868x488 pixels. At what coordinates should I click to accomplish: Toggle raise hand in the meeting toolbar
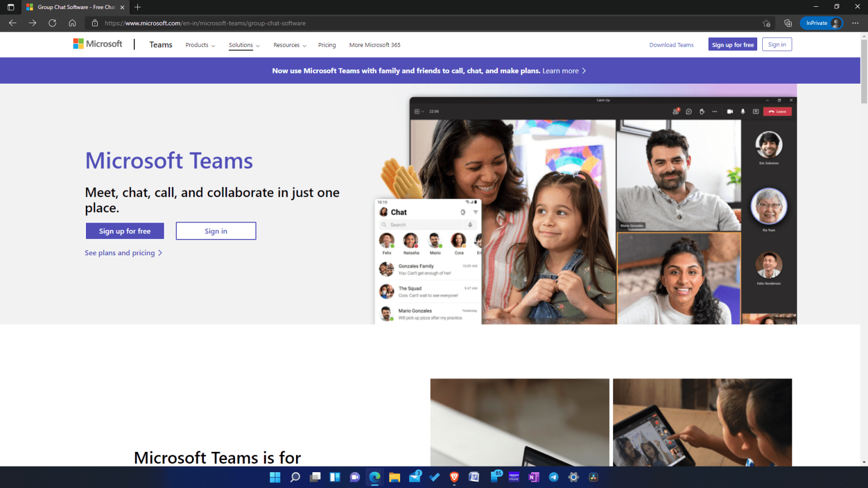coord(702,111)
